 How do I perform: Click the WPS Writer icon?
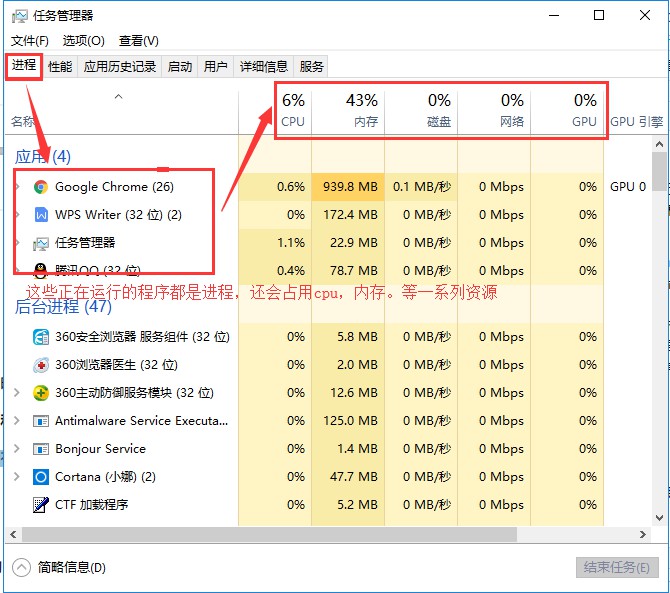click(41, 214)
